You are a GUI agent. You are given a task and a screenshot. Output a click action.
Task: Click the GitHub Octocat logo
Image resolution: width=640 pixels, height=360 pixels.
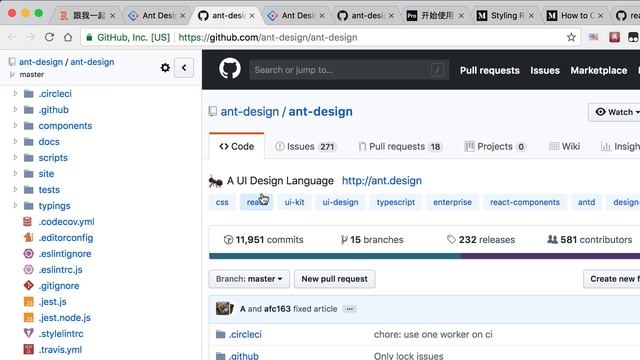point(230,69)
